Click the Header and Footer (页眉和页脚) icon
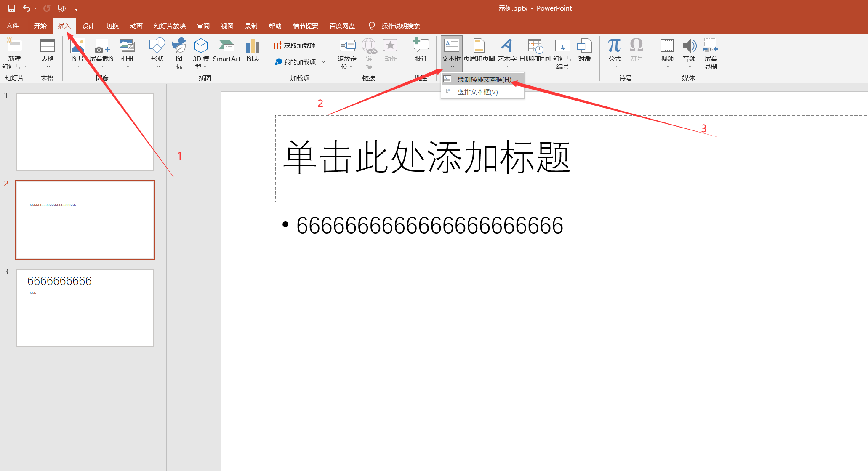868x471 pixels. tap(479, 51)
